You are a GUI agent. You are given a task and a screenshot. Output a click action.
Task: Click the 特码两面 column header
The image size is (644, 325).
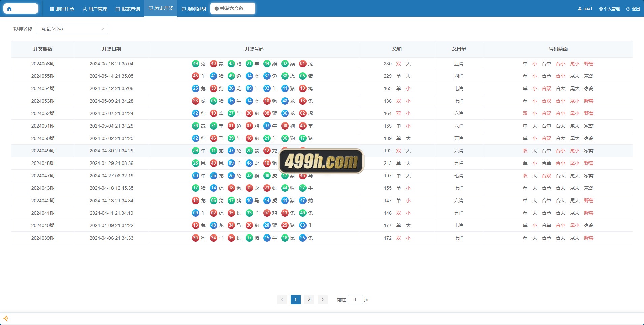coord(558,49)
